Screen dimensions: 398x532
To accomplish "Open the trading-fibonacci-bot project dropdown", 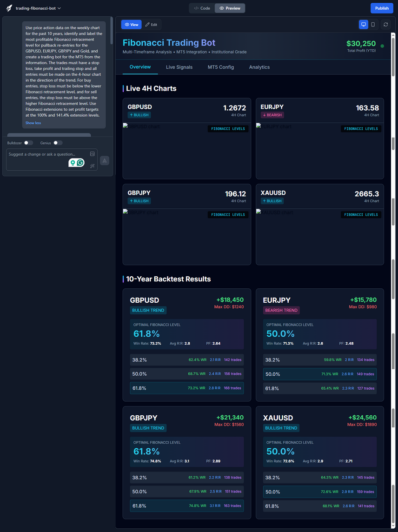I will coord(38,8).
